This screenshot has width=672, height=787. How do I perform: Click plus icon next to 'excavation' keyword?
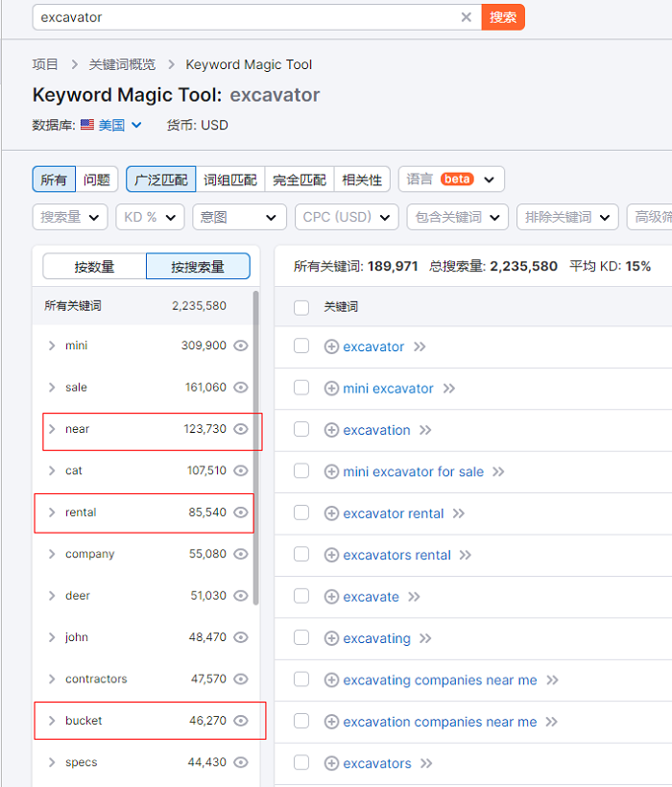tap(331, 430)
